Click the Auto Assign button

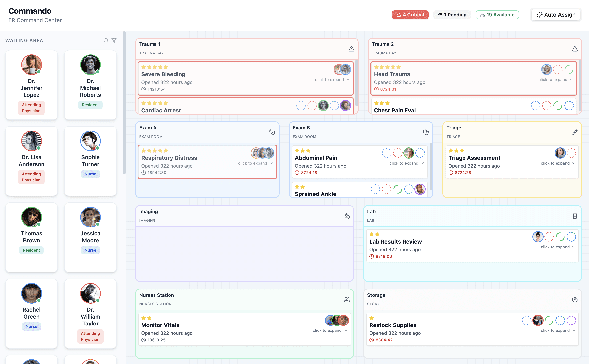(x=556, y=15)
